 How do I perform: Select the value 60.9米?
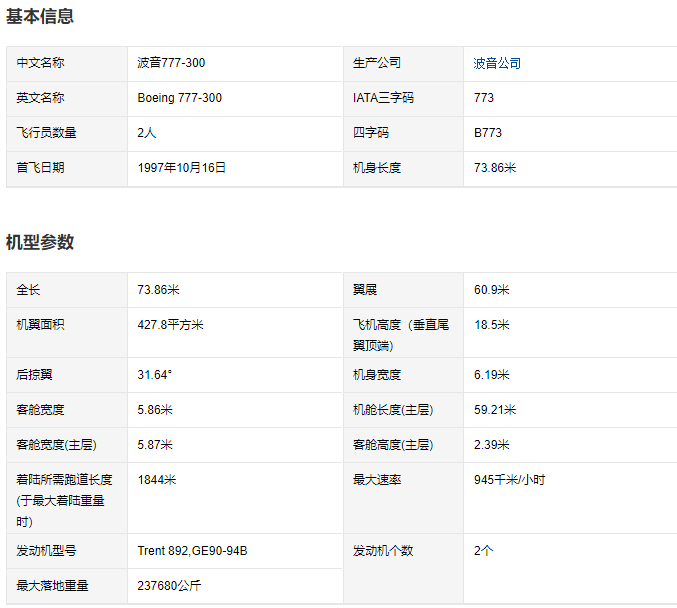(492, 290)
